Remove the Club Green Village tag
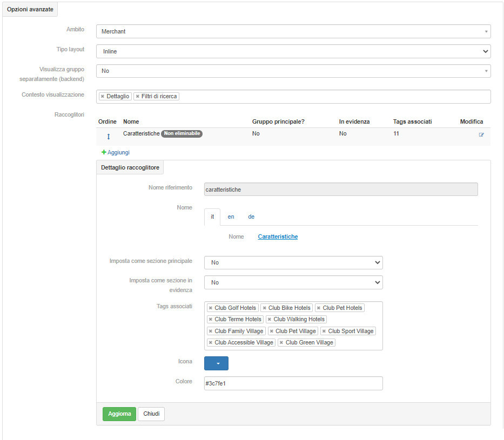 pyautogui.click(x=281, y=343)
